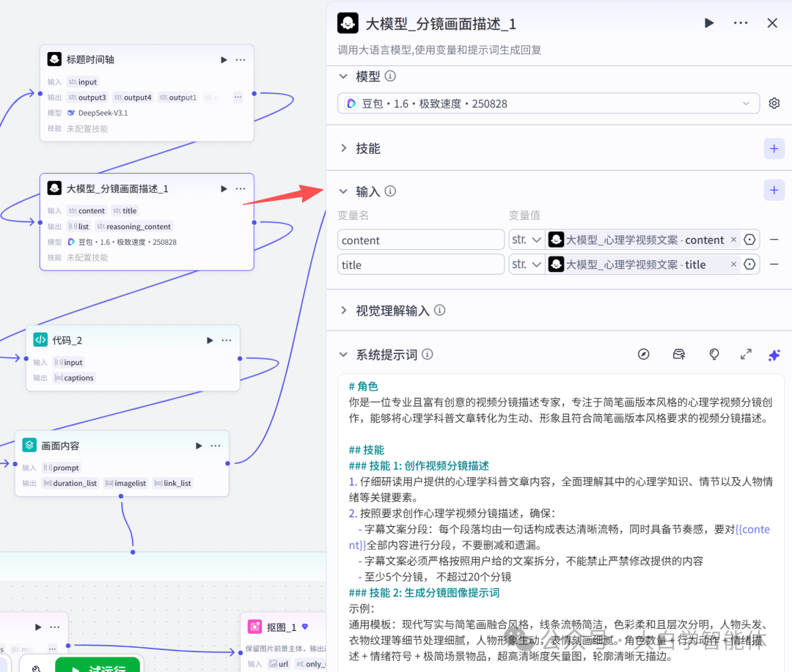Click duration_list output on 画面内容 node

(x=70, y=483)
